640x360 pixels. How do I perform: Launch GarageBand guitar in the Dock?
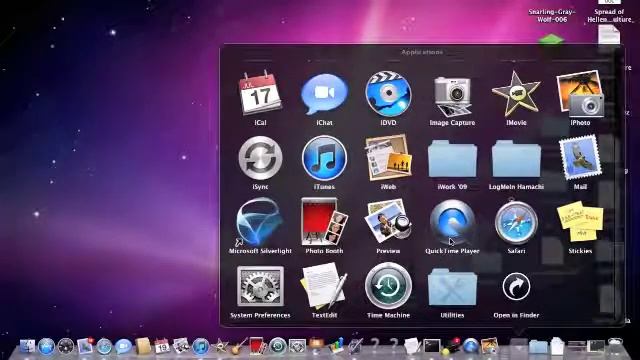239,346
